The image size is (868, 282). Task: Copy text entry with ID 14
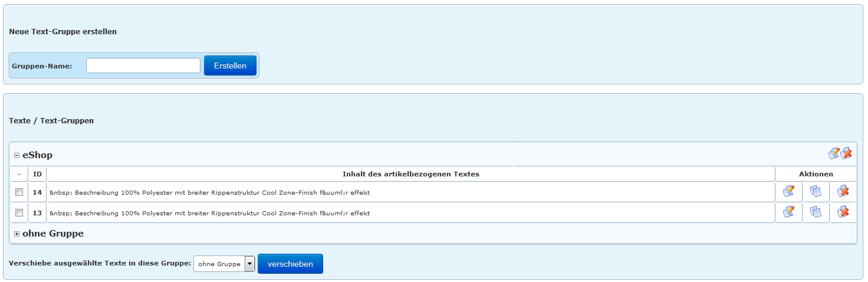click(x=816, y=192)
